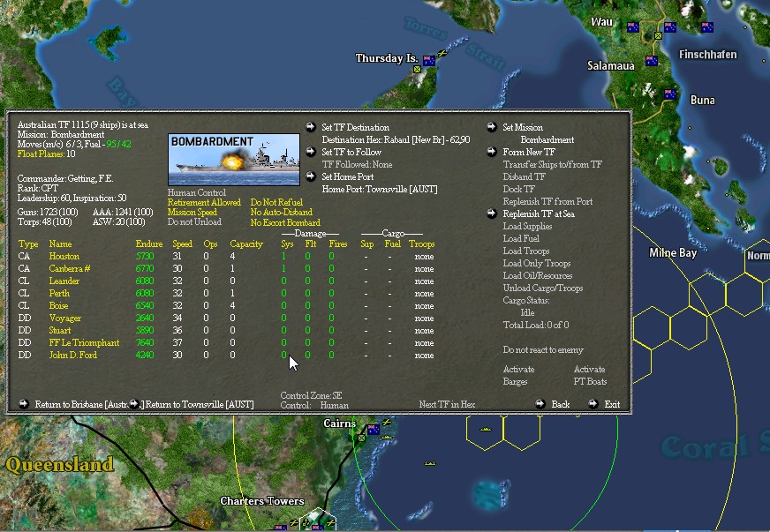Select destroyer Voyager
Viewport: 770px width, 532px height.
[64, 318]
